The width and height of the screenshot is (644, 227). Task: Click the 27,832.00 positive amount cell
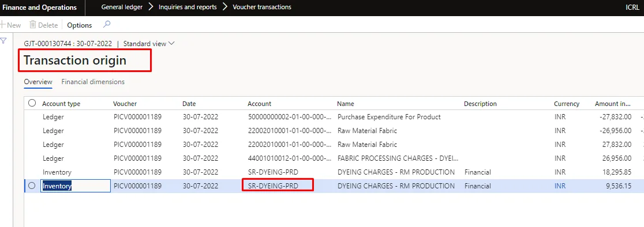(x=616, y=145)
